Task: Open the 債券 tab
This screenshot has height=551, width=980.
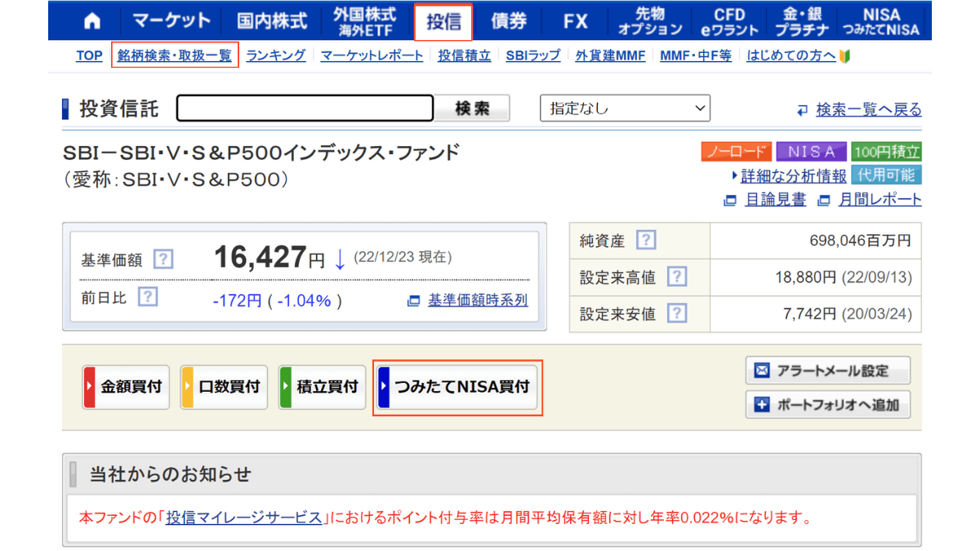Action: click(509, 21)
